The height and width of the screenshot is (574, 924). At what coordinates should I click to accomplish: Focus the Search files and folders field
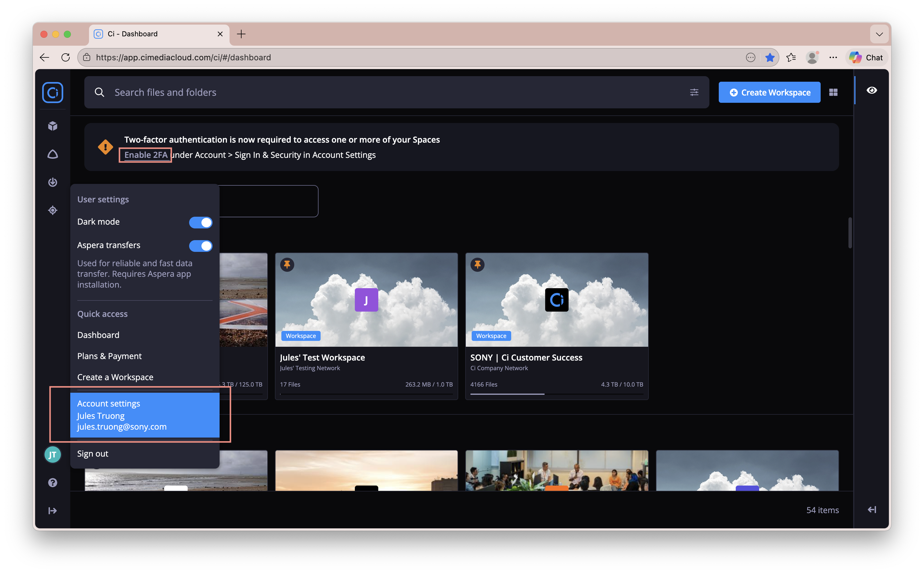(396, 92)
